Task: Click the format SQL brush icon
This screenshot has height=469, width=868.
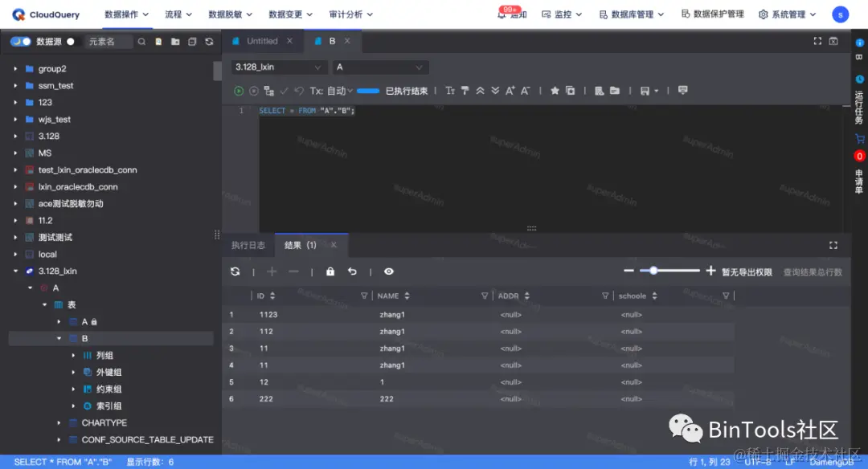Action: (465, 91)
